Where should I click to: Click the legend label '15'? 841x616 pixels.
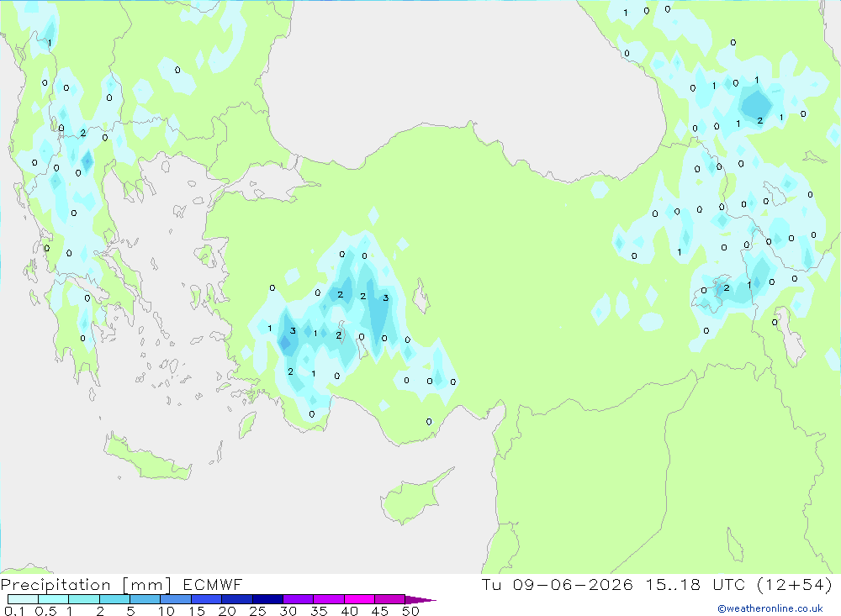coord(197,611)
